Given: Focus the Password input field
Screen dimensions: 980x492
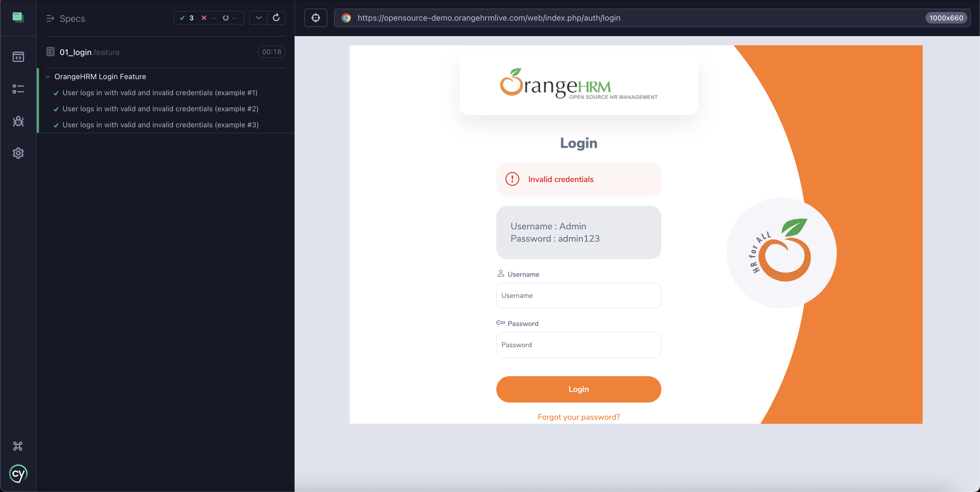Looking at the screenshot, I should 578,345.
